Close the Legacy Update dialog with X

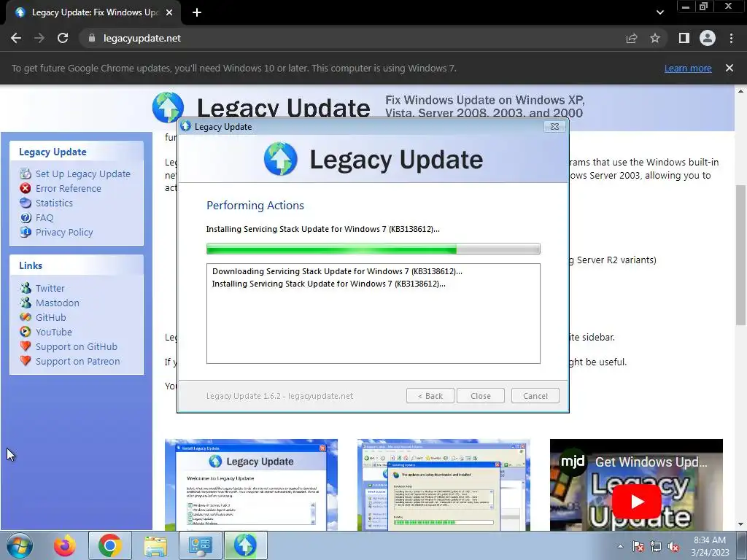click(554, 127)
